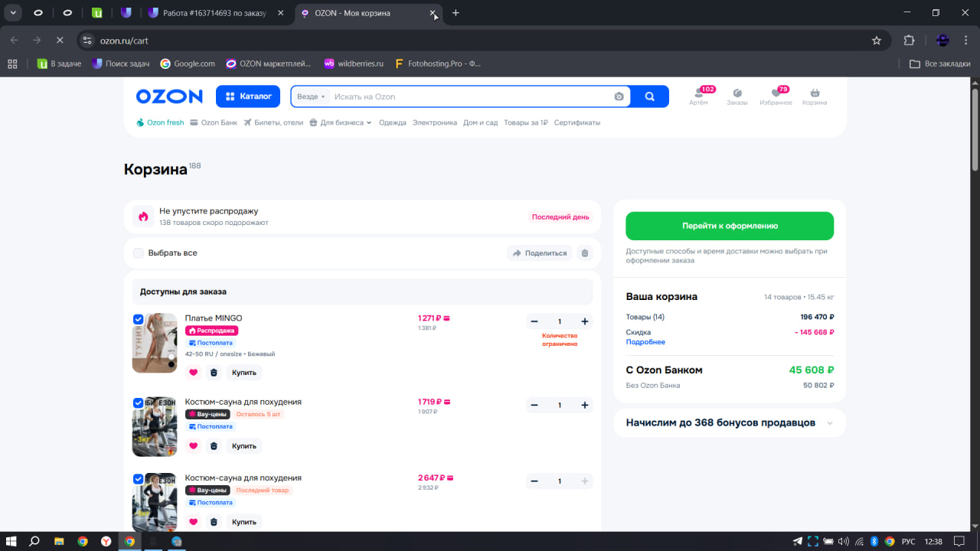This screenshot has height=551, width=980.
Task: Open Ozon Банк in the navigation
Action: pos(214,122)
